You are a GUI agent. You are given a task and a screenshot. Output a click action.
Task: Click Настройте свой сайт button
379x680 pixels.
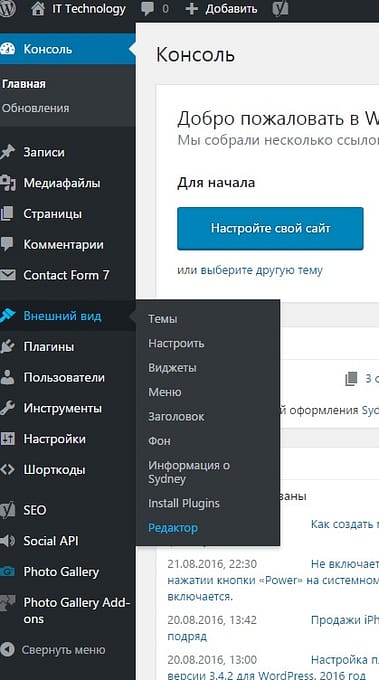click(x=270, y=228)
